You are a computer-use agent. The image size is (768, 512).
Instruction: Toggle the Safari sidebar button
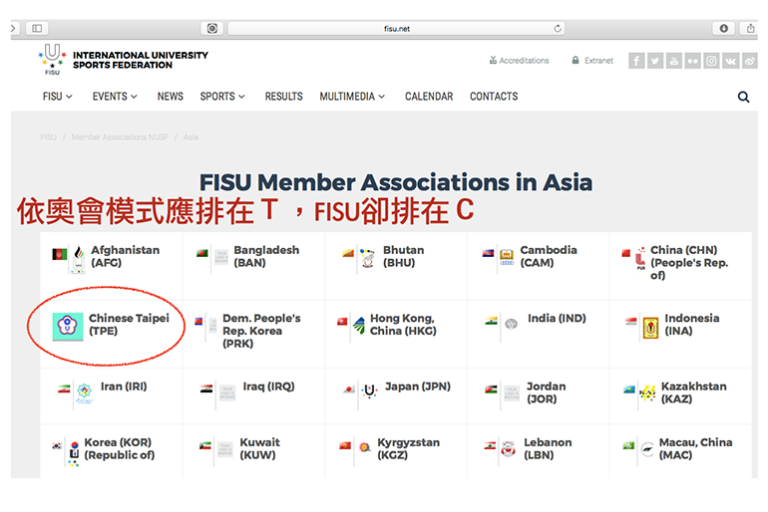tap(37, 28)
